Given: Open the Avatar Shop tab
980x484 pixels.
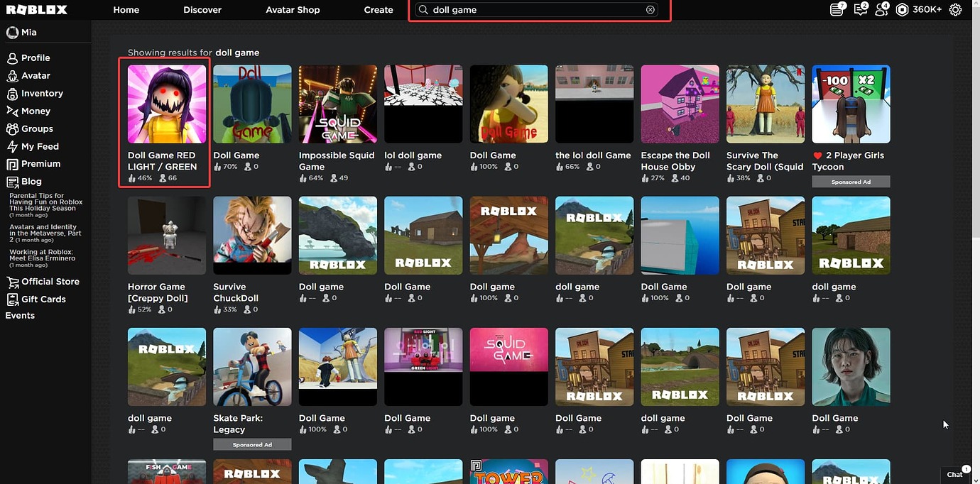Looking at the screenshot, I should click(x=293, y=9).
